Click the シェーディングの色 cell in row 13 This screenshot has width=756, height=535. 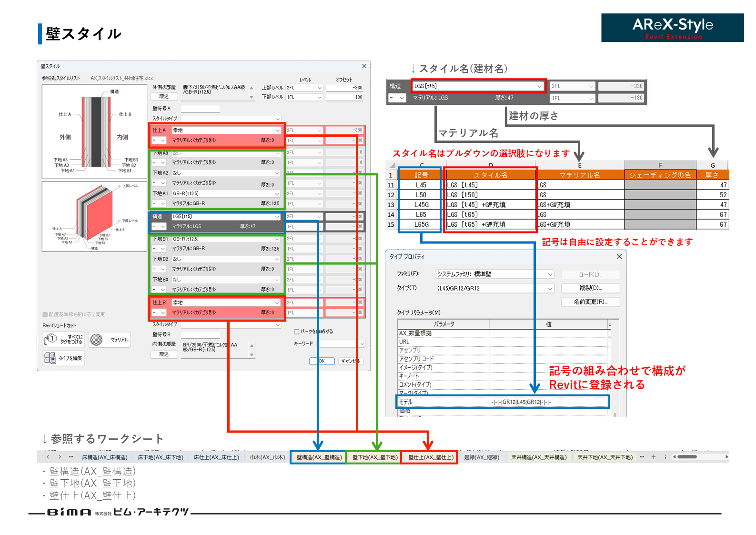click(660, 205)
